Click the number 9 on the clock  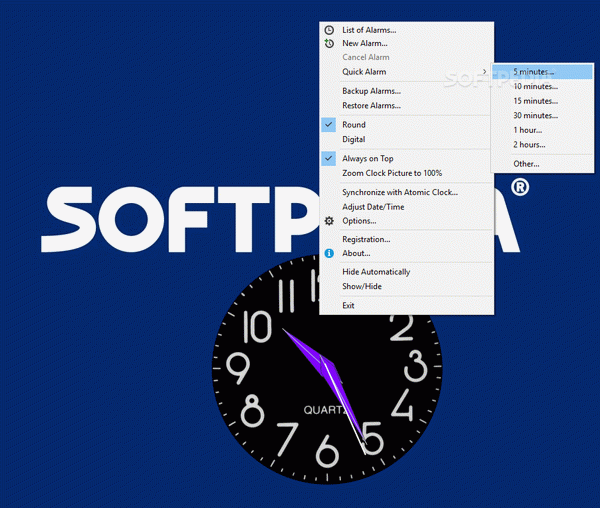(238, 368)
